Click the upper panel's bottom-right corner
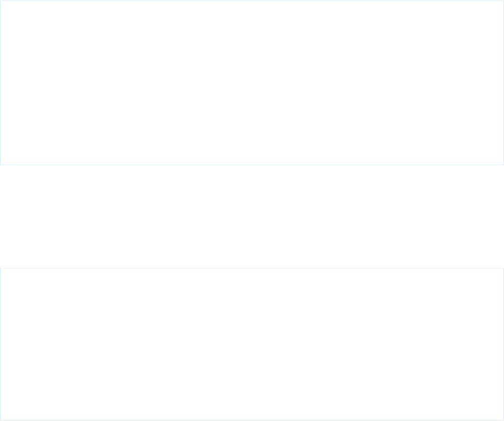Viewport: 504px width, 421px height. coord(503,165)
